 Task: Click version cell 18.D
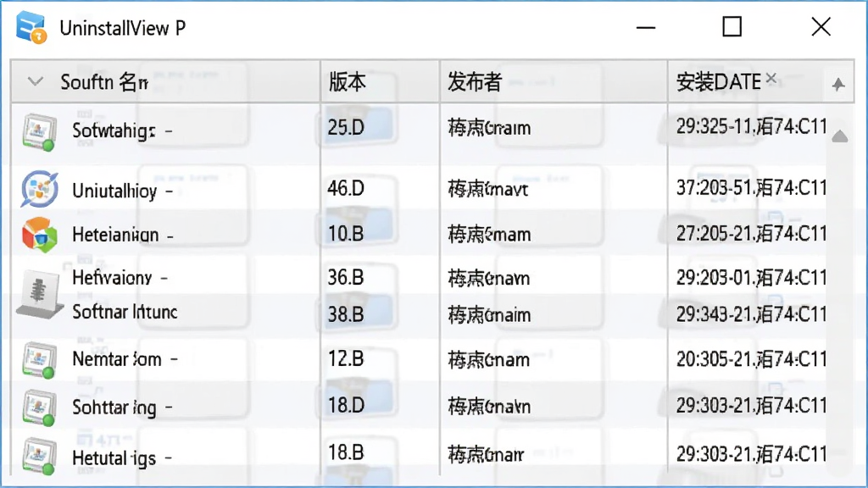[346, 406]
